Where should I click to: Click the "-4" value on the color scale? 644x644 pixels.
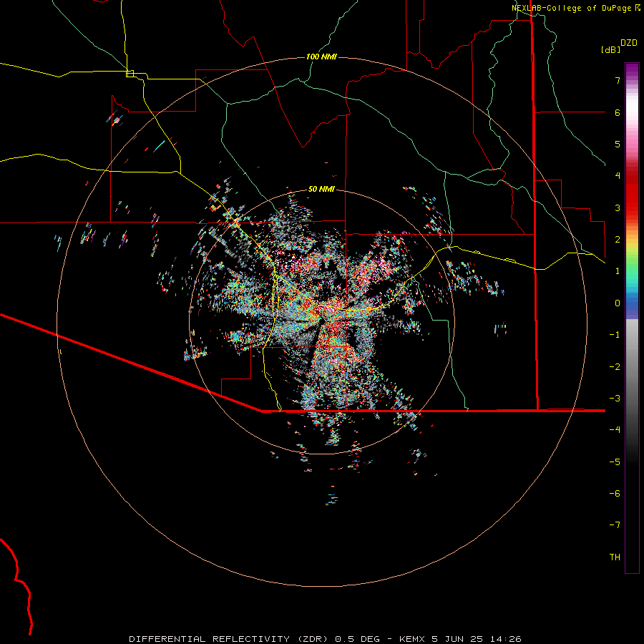tap(615, 430)
